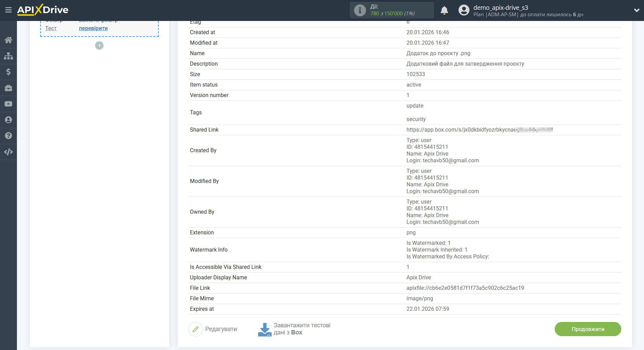Image resolution: width=644 pixels, height=350 pixels.
Task: Click the info icon beside actions counter
Action: tap(360, 10)
